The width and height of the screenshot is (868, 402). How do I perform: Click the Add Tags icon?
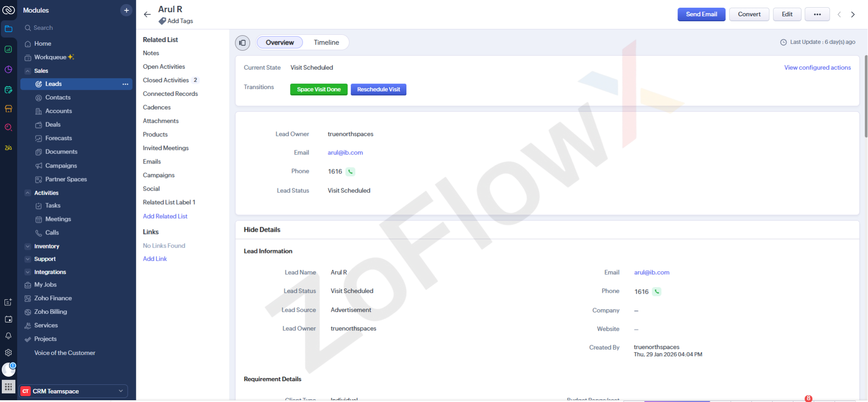[162, 21]
